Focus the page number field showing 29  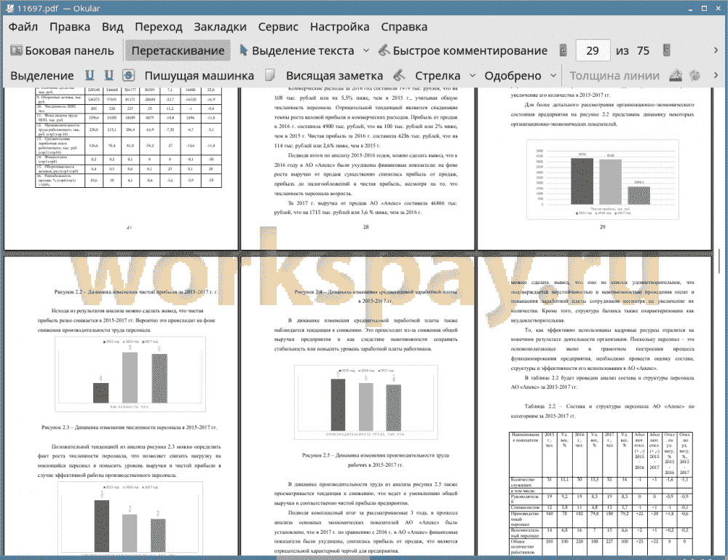pyautogui.click(x=593, y=51)
